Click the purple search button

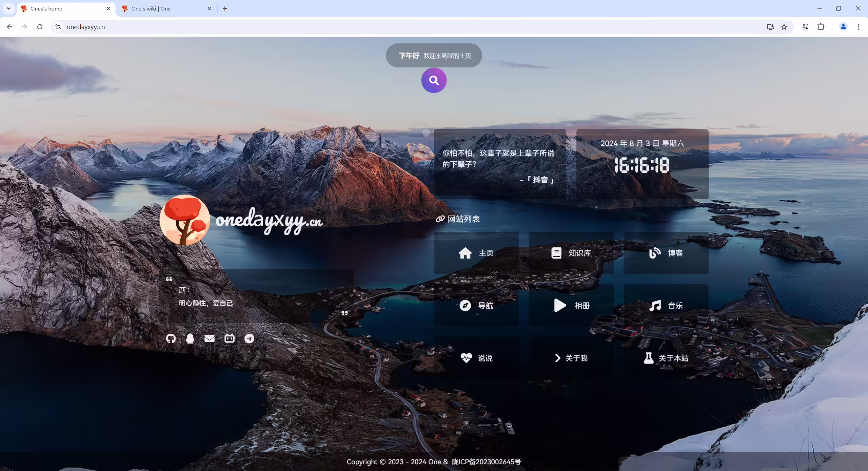tap(434, 80)
